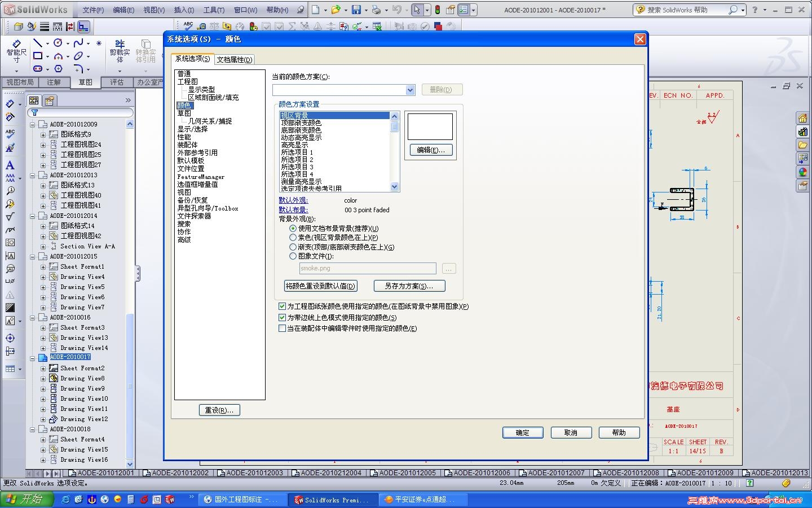
Task: Select the Corner Rectangle sketch tool
Action: [x=38, y=56]
